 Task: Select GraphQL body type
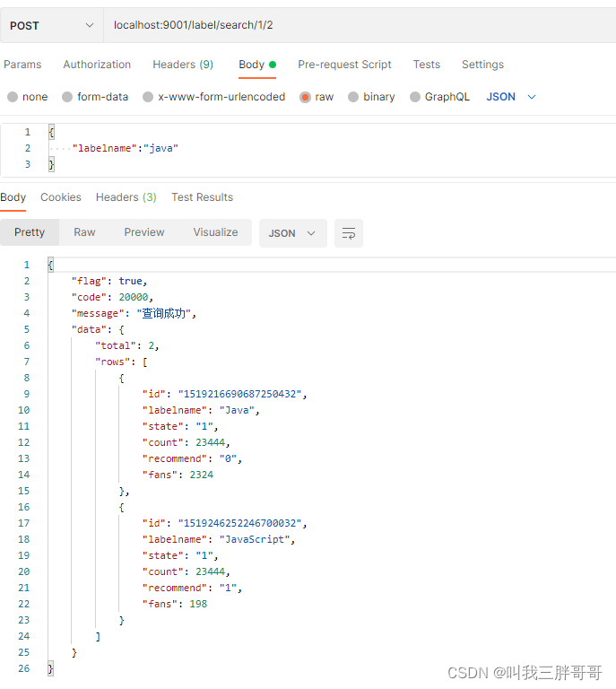[x=415, y=97]
